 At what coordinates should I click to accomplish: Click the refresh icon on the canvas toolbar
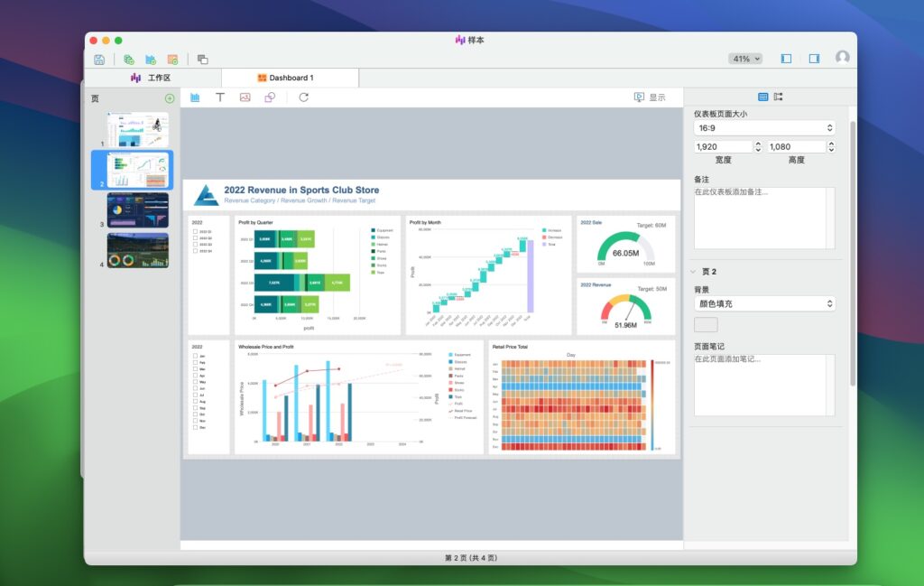pyautogui.click(x=302, y=97)
